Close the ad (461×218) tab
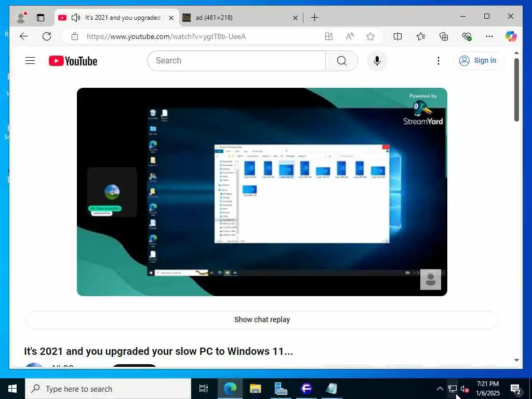The image size is (532, 399). coord(295,18)
